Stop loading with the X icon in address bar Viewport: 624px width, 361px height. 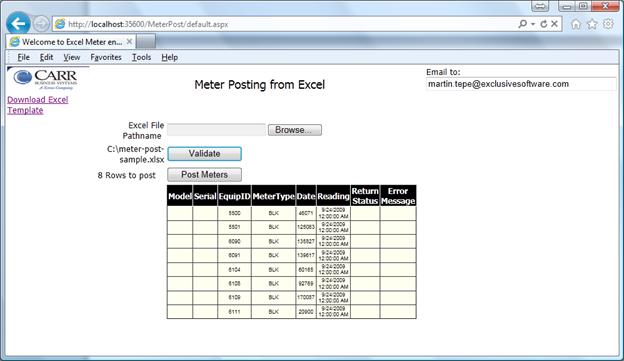click(x=554, y=24)
